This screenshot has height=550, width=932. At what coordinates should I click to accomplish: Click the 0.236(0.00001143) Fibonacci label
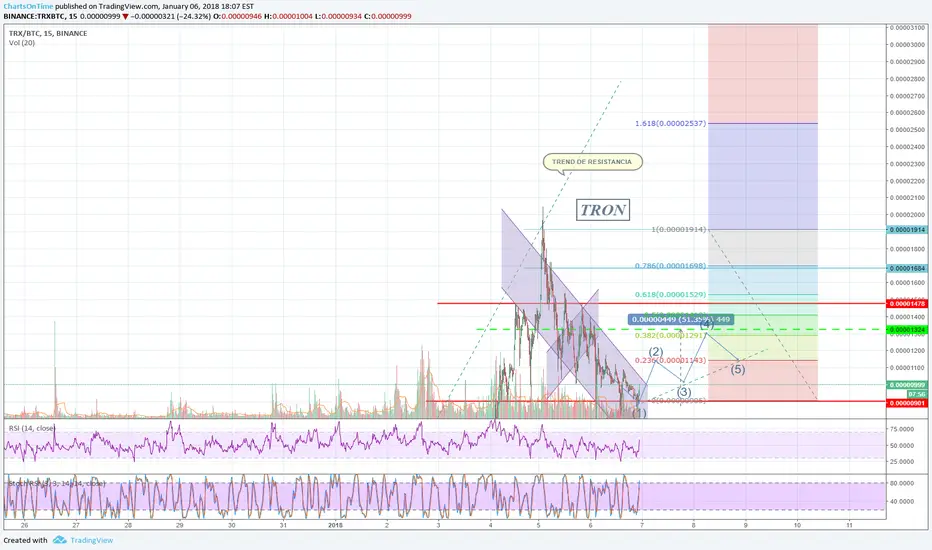coord(670,360)
